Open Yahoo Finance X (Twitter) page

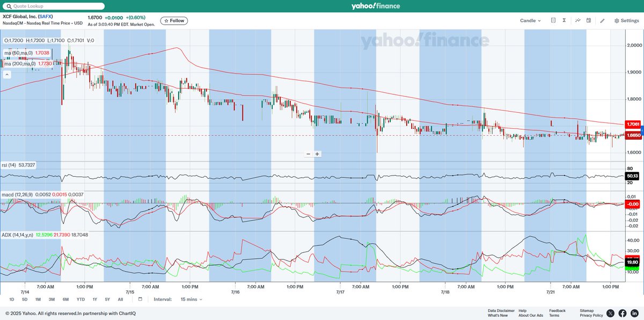611,313
